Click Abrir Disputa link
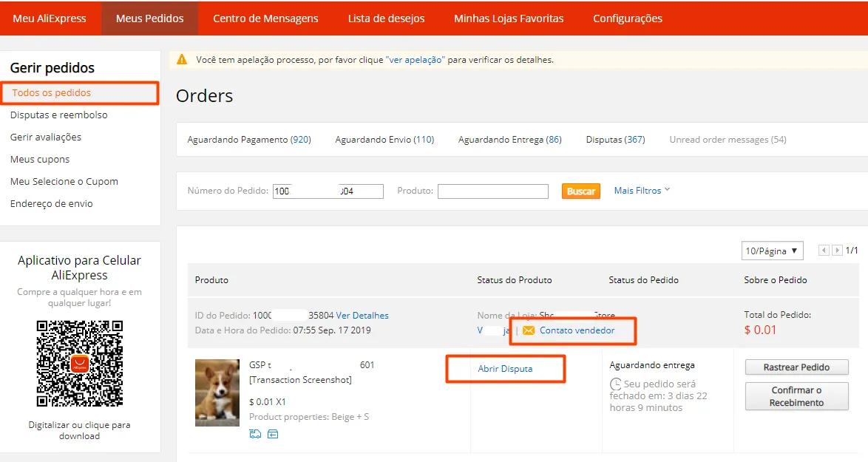868x462 pixels. pyautogui.click(x=505, y=369)
